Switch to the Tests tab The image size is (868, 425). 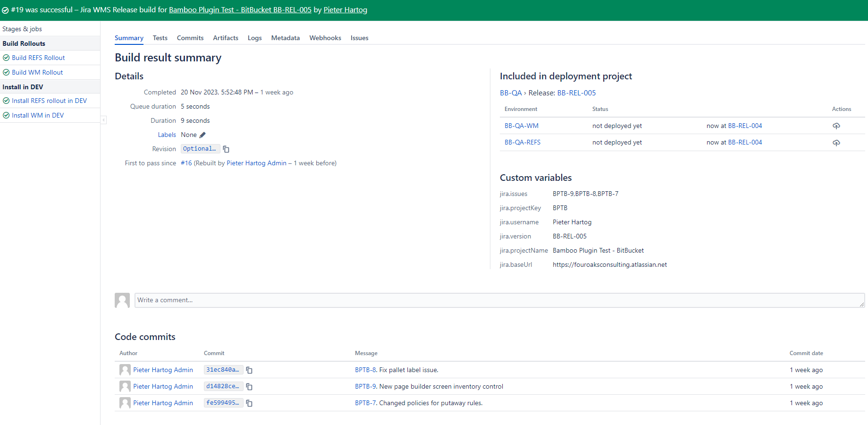coord(160,38)
